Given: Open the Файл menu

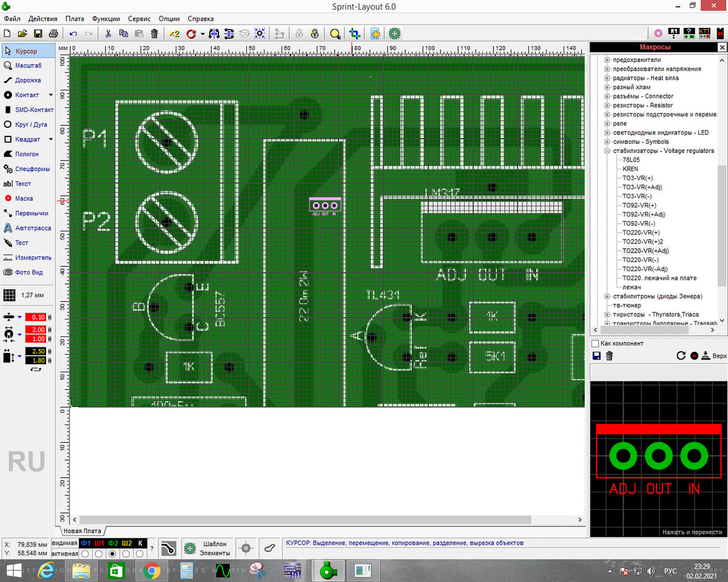Looking at the screenshot, I should (x=12, y=19).
